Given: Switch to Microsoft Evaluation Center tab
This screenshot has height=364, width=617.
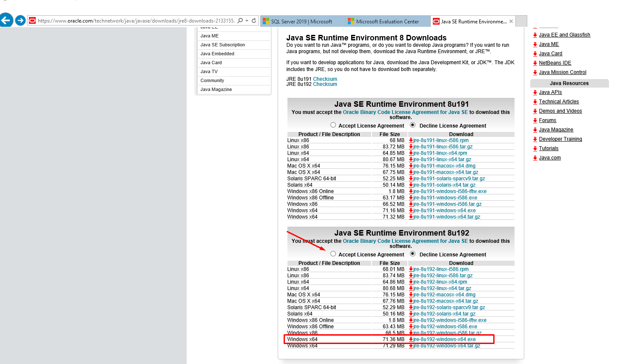Looking at the screenshot, I should [387, 21].
